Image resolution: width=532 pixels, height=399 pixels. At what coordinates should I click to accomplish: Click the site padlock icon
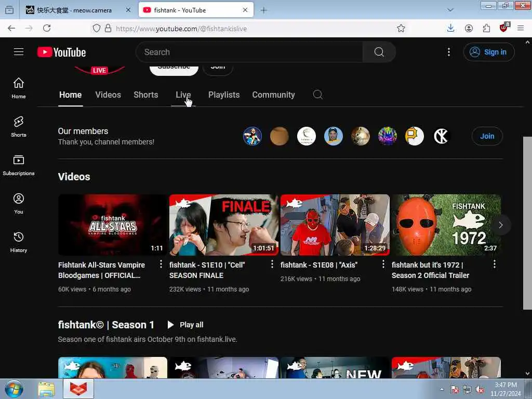[x=108, y=28]
